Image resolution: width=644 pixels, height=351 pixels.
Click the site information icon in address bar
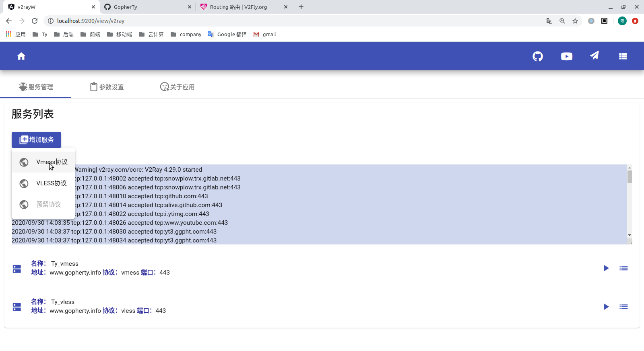pos(51,21)
